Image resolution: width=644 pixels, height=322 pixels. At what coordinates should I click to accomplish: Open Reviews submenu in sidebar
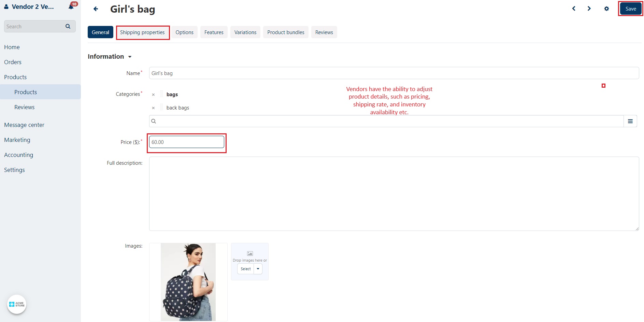[25, 107]
